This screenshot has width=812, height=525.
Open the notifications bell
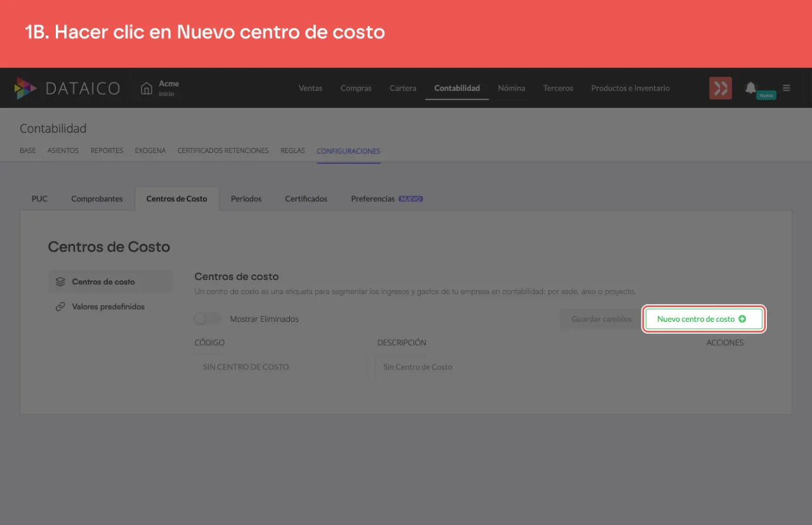(x=750, y=88)
